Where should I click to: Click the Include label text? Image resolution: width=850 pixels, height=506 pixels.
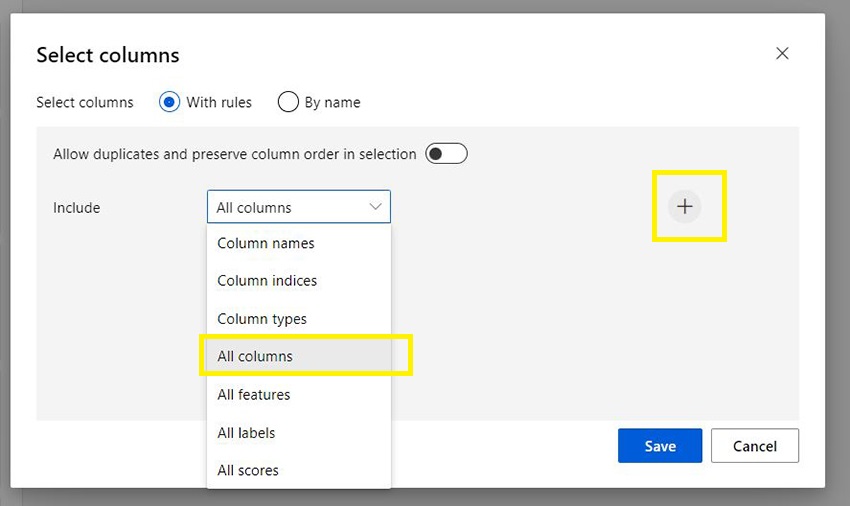coord(77,208)
